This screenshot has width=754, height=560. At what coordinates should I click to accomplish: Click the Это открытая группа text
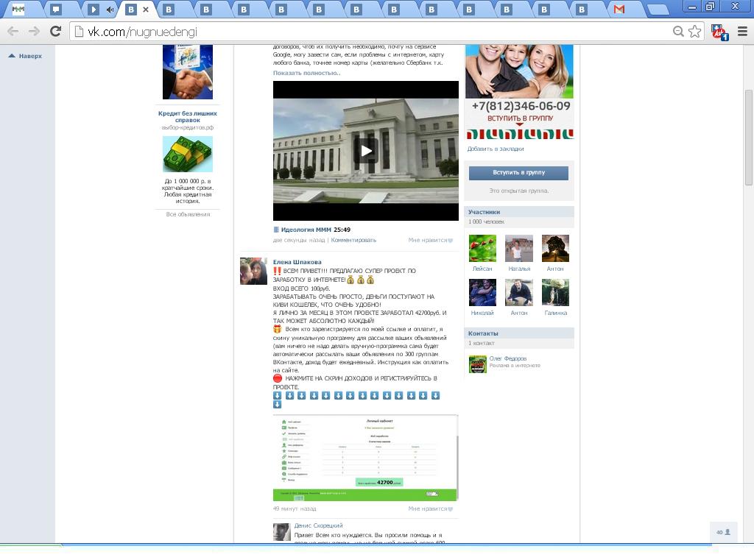[519, 191]
